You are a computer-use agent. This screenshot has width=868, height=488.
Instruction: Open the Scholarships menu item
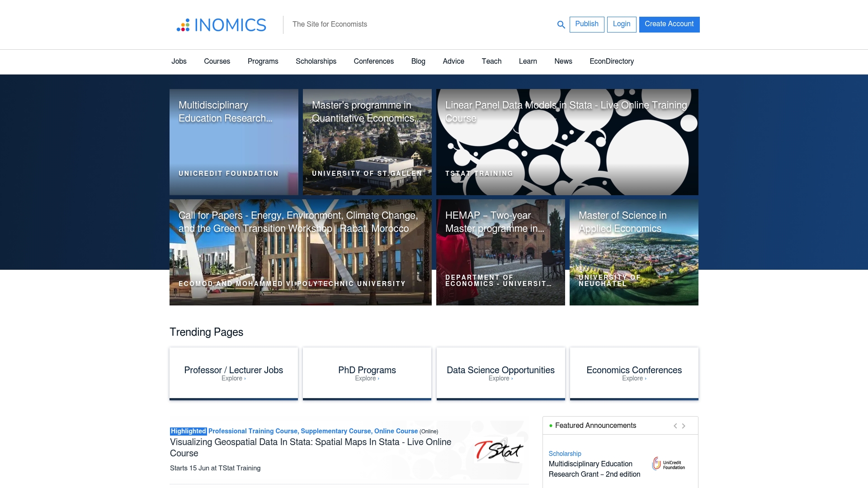click(316, 61)
